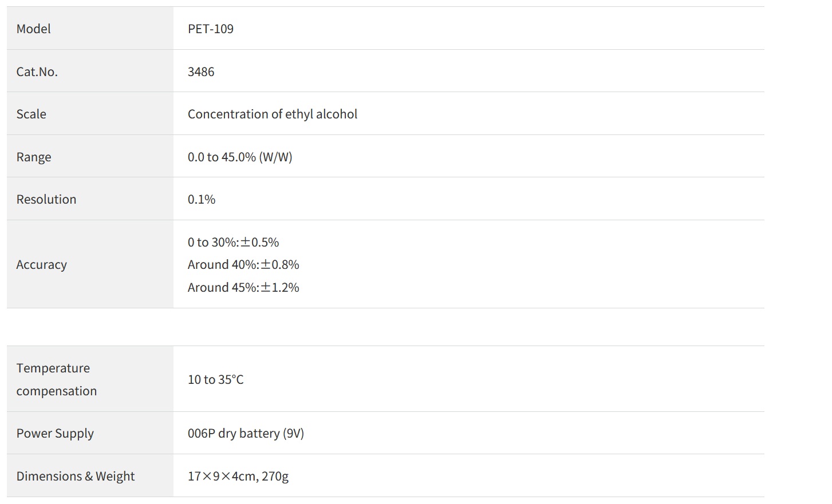The height and width of the screenshot is (504, 832).
Task: Click the 17×9×4cm, 270g value
Action: [x=238, y=476]
